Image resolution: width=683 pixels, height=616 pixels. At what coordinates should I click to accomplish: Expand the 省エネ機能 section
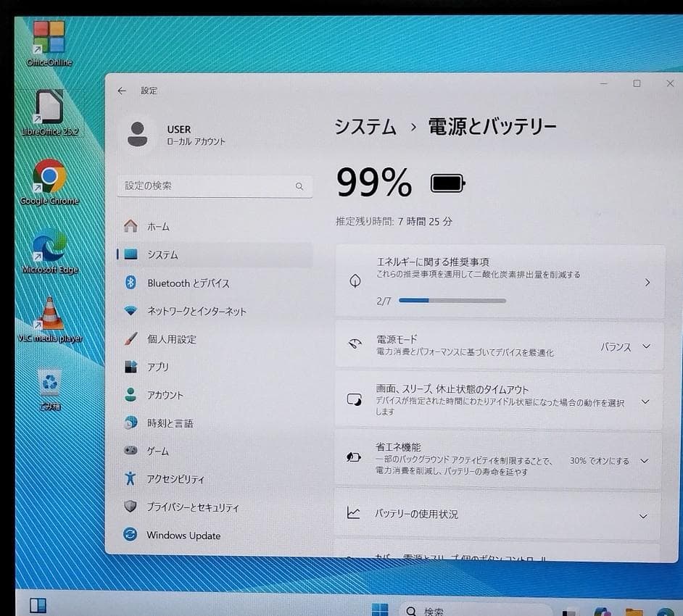click(x=642, y=460)
